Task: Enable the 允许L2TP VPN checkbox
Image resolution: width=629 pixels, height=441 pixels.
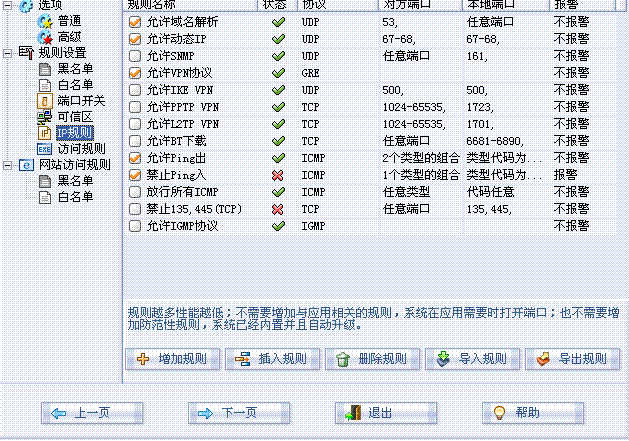Action: pyautogui.click(x=135, y=124)
